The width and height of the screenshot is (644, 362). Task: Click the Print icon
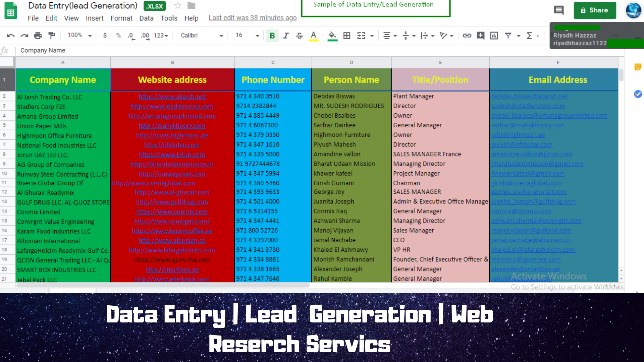(x=38, y=35)
